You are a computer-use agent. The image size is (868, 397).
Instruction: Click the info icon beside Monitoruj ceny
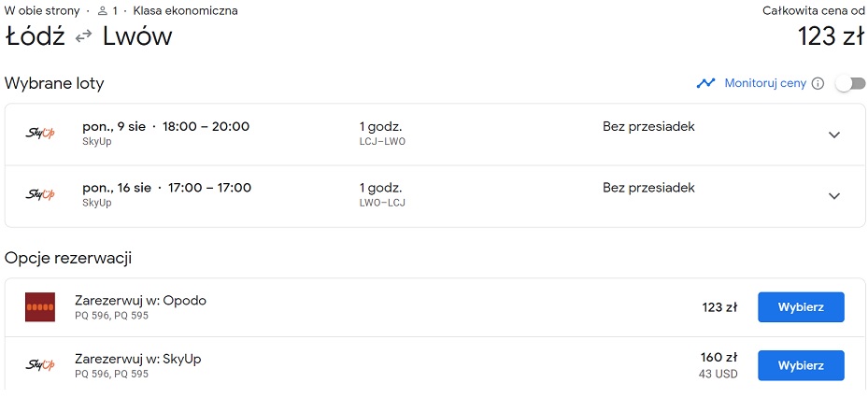(x=818, y=84)
